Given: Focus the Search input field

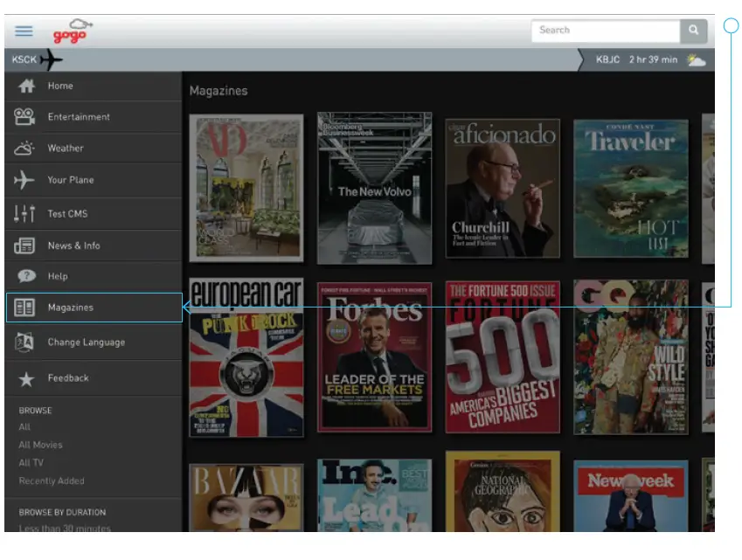Looking at the screenshot, I should click(606, 31).
